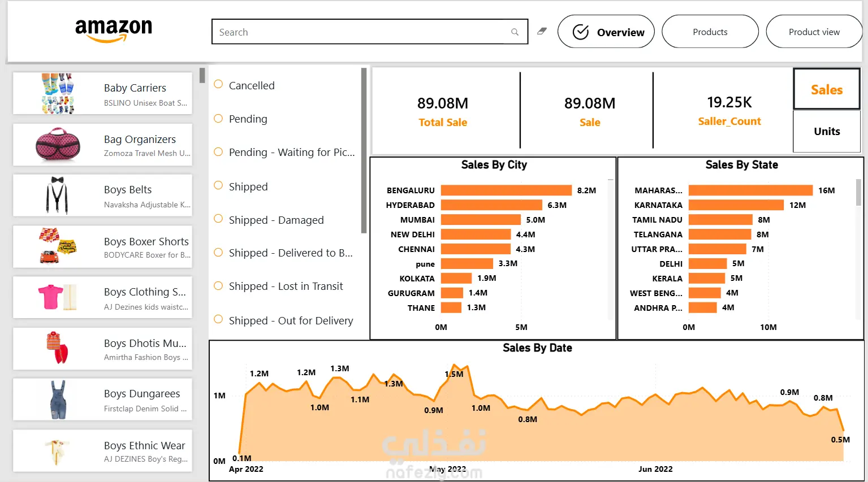The width and height of the screenshot is (868, 482).
Task: Click the Amazon logo
Action: click(x=114, y=30)
